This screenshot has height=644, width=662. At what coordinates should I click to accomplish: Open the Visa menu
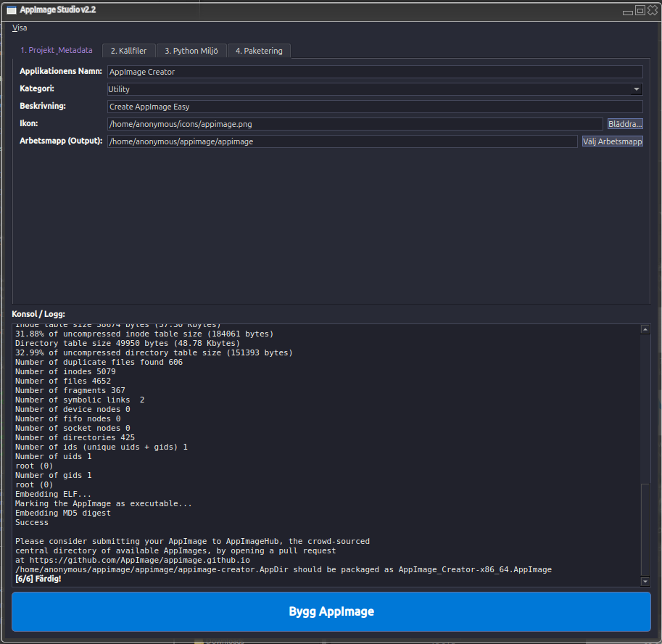[x=20, y=28]
